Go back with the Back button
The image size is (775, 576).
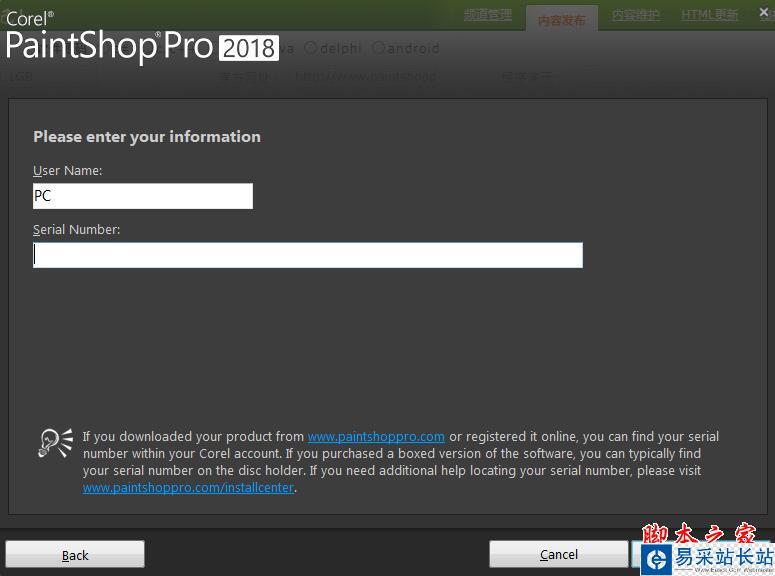click(75, 555)
